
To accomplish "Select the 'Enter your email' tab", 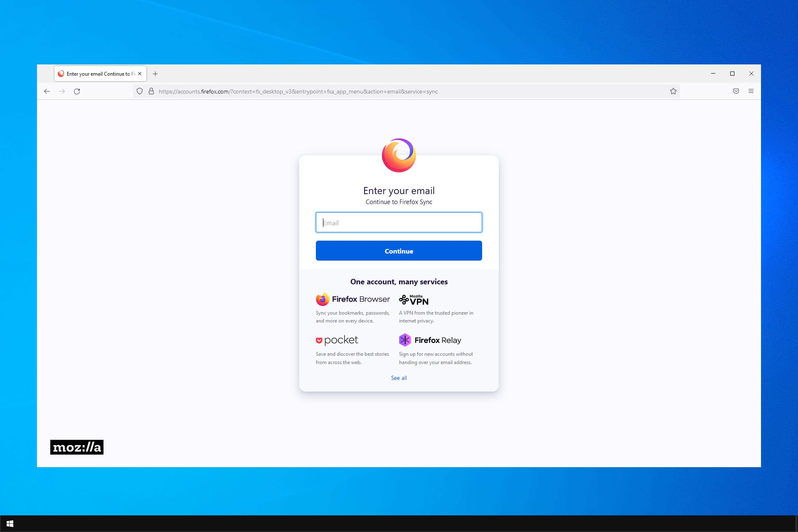I will pyautogui.click(x=98, y=74).
